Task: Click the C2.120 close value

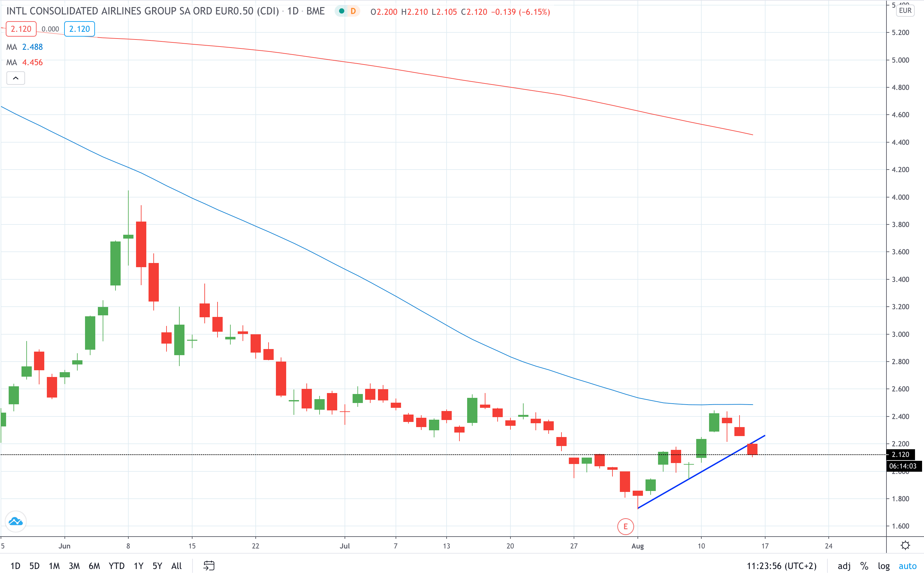Action: point(474,12)
